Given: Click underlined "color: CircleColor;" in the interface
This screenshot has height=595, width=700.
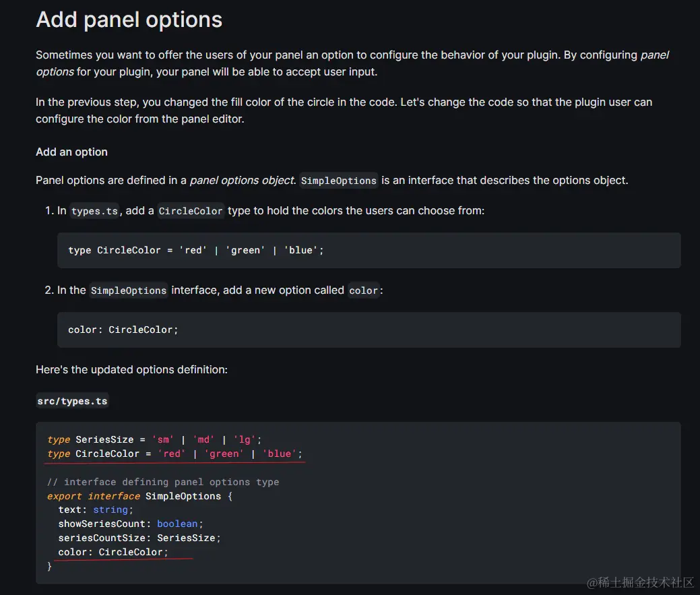Looking at the screenshot, I should click(113, 552).
